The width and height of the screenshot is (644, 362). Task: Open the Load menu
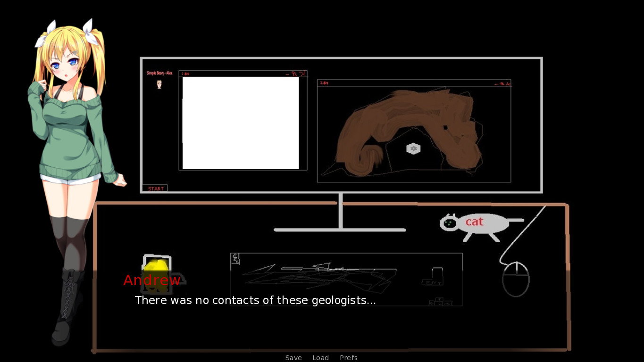tap(320, 357)
